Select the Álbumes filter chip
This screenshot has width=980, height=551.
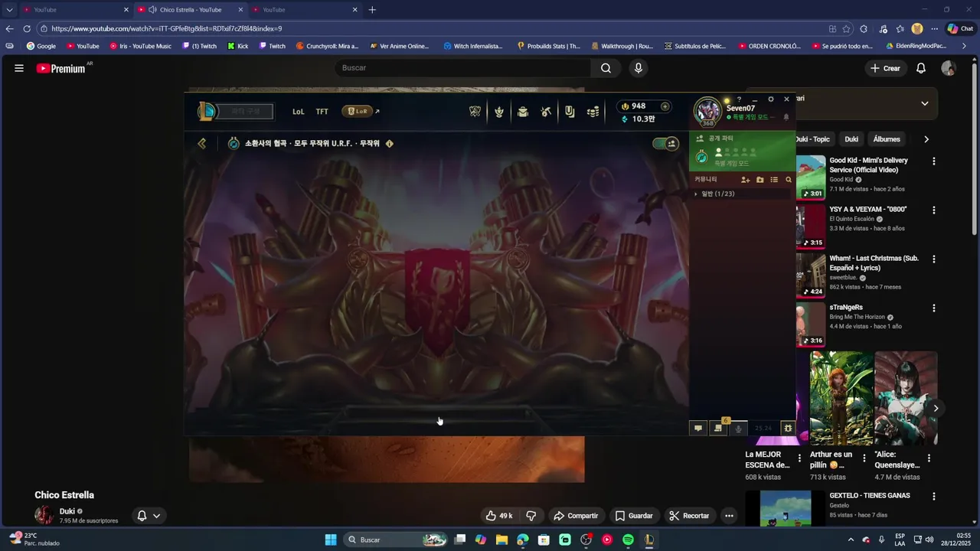(887, 139)
